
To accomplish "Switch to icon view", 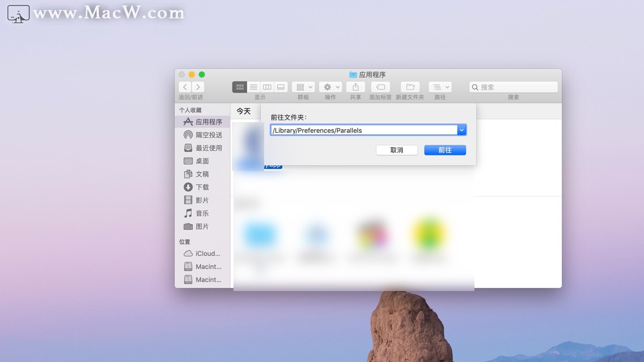I will click(239, 87).
